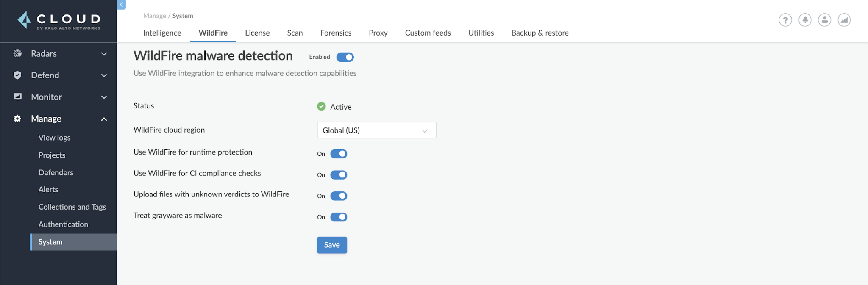The height and width of the screenshot is (285, 868).
Task: Click the Manage breadcrumb link
Action: (x=154, y=16)
